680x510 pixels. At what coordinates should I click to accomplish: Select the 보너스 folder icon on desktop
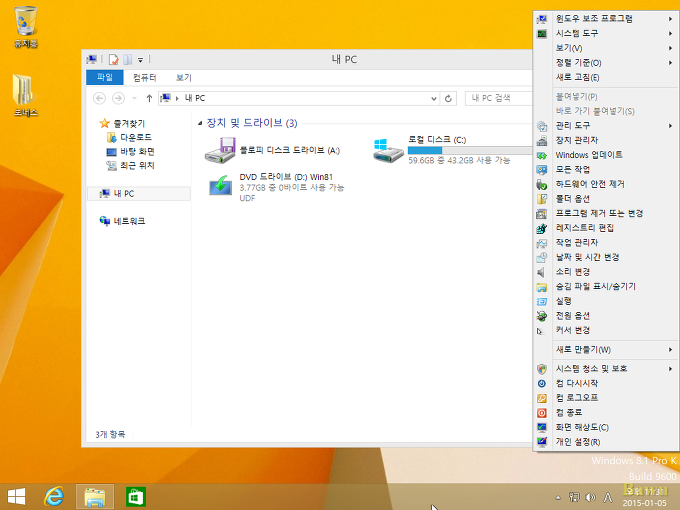(25, 95)
